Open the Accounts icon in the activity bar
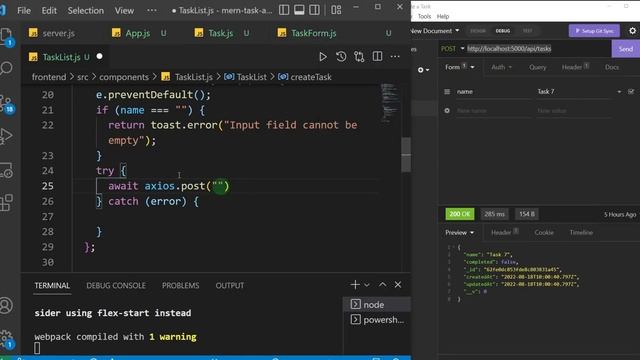Screen dimensions: 640x360 [6, 305]
